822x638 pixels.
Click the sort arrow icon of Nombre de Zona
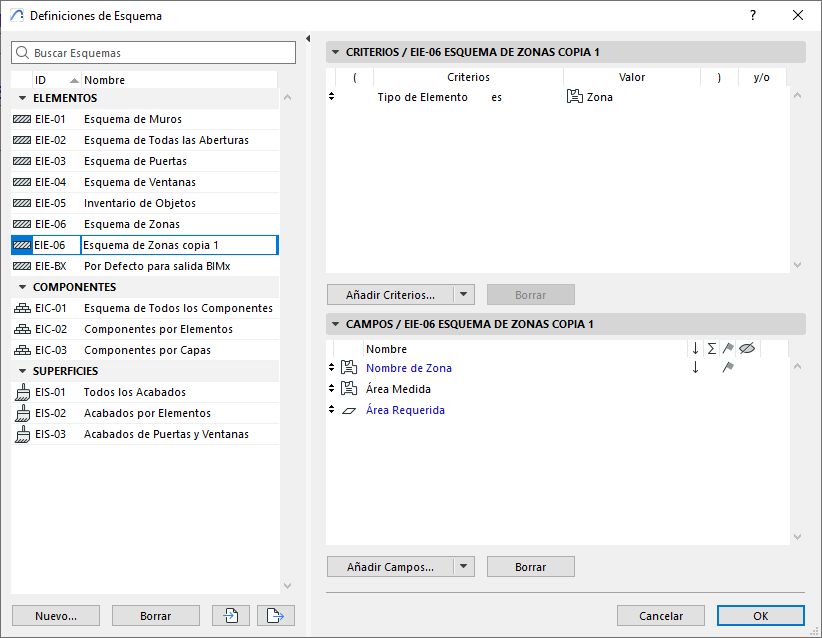coord(695,368)
